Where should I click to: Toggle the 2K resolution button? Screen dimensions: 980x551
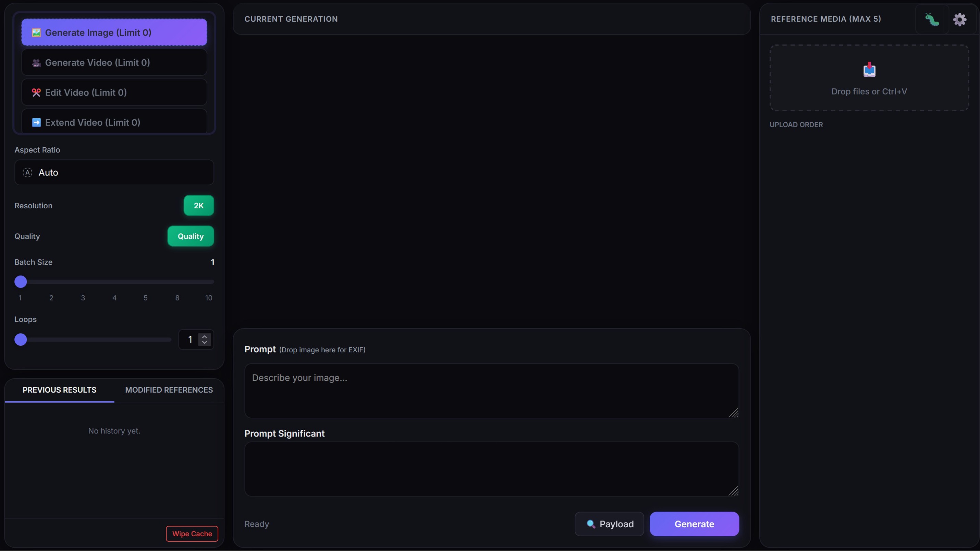[x=199, y=206]
